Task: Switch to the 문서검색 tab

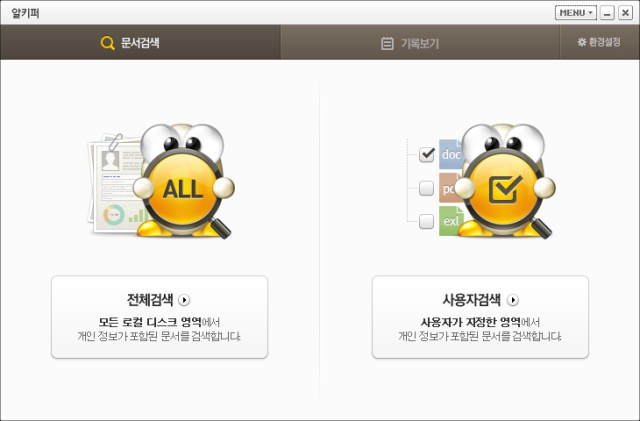Action: click(140, 42)
